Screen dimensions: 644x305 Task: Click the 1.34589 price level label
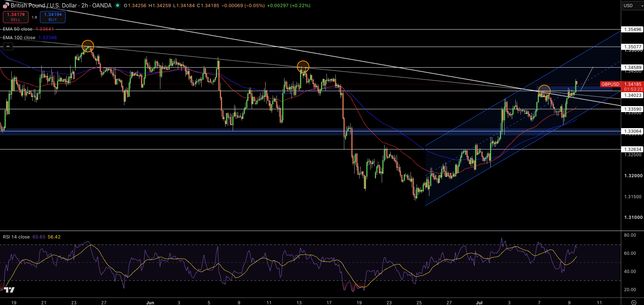click(x=633, y=67)
